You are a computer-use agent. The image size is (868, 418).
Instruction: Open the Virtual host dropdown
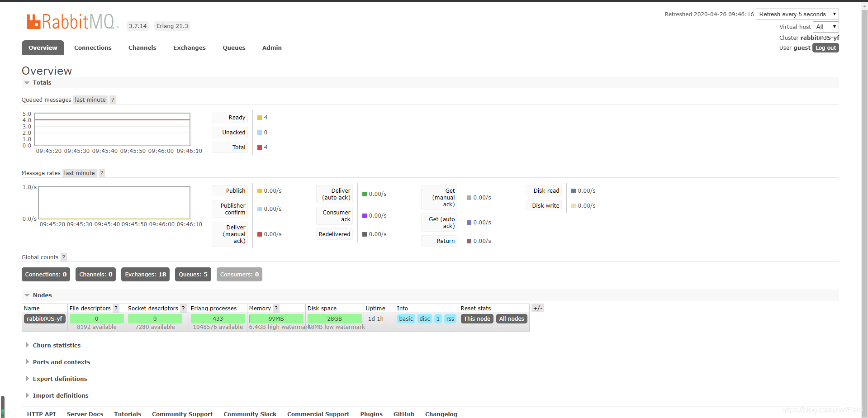click(826, 27)
